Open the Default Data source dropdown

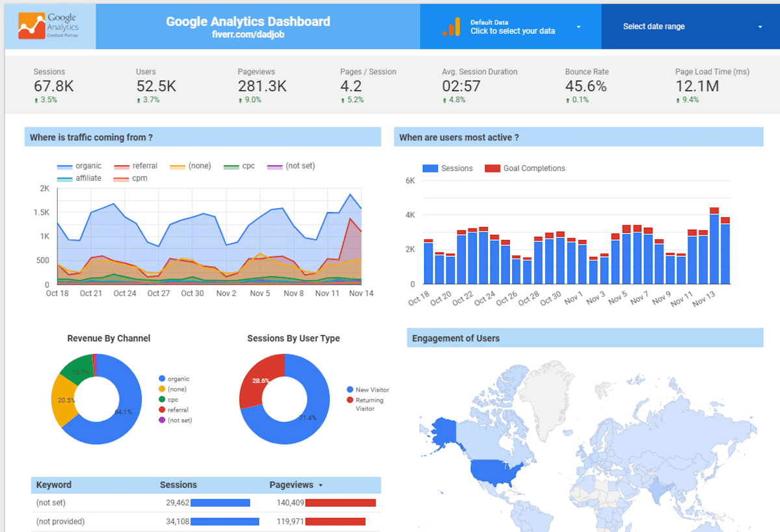pyautogui.click(x=578, y=27)
